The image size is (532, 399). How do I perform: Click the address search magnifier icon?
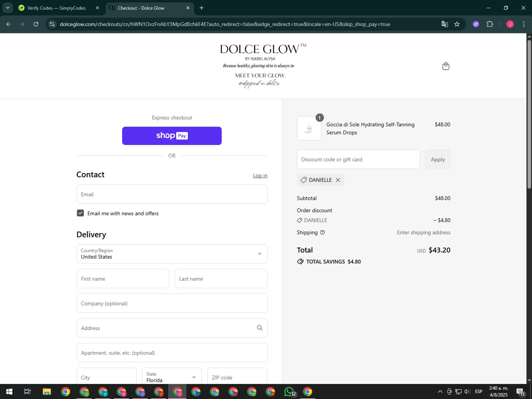click(260, 328)
